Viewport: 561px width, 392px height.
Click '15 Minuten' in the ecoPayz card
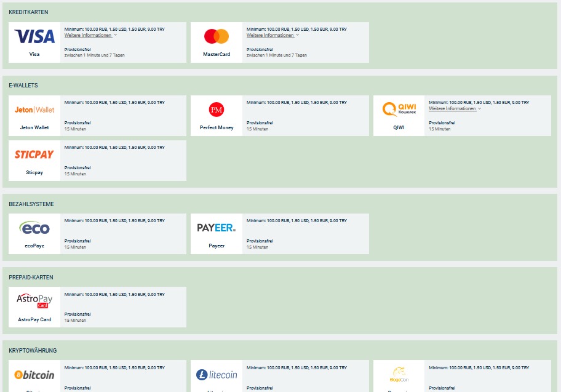(x=75, y=247)
